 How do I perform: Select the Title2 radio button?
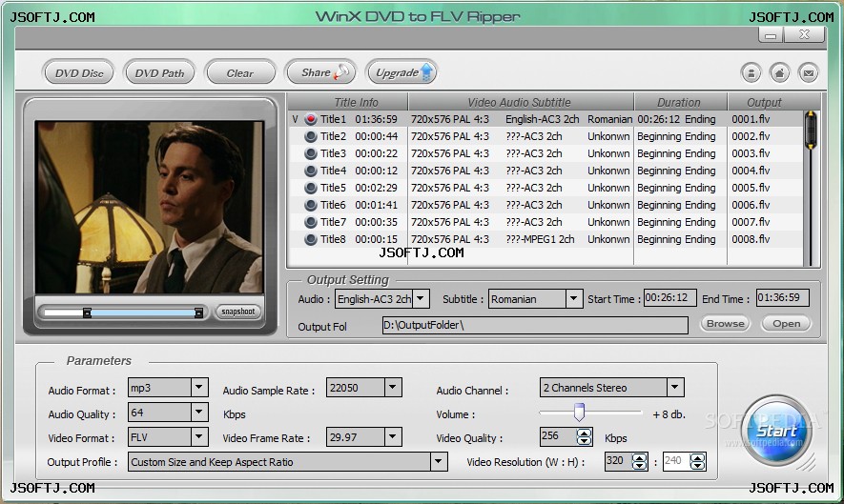pyautogui.click(x=311, y=136)
